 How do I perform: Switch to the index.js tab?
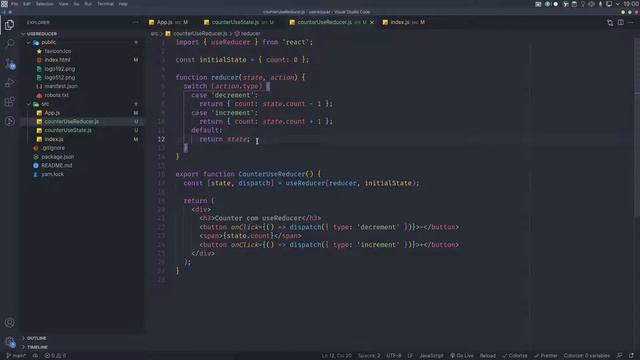click(404, 22)
